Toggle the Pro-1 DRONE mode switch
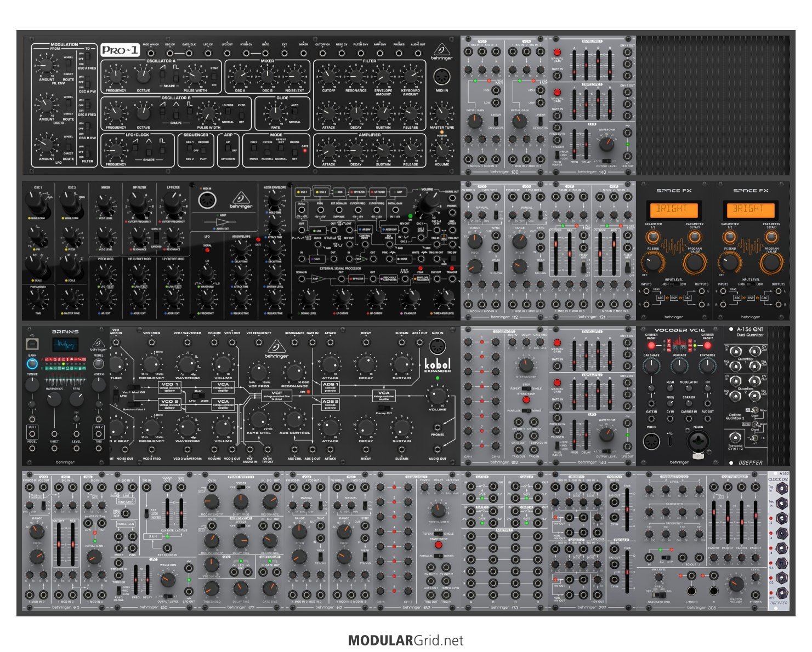 tap(295, 150)
